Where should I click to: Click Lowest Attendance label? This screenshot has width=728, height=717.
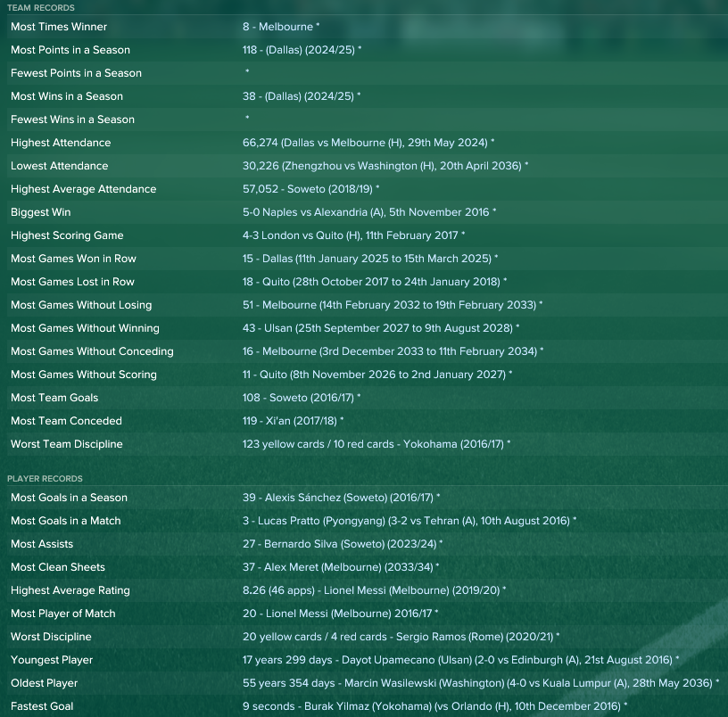point(60,166)
